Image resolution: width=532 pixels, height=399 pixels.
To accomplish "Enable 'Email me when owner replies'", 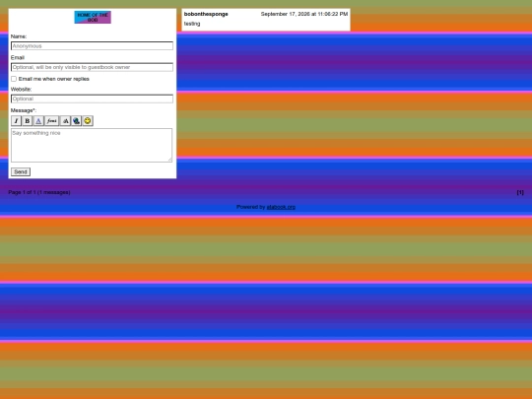I will coord(14,79).
